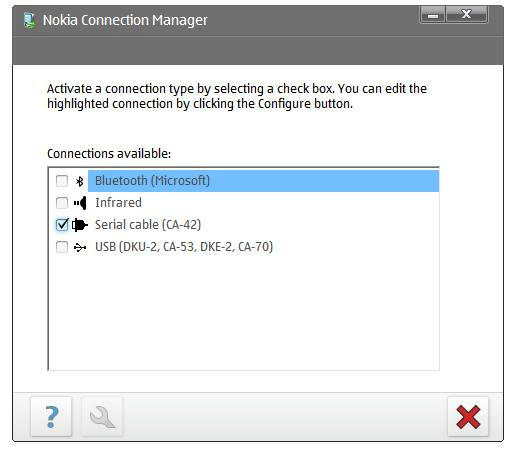
Task: Click the Infrared connection icon
Action: click(x=80, y=203)
